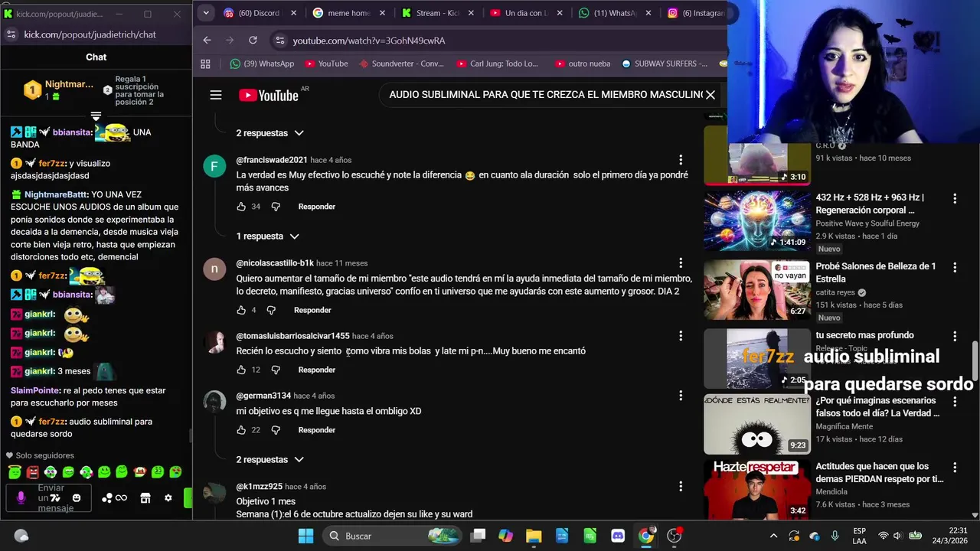This screenshot has width=980, height=551.
Task: Open the YouTube hamburger guide menu
Action: tap(216, 95)
